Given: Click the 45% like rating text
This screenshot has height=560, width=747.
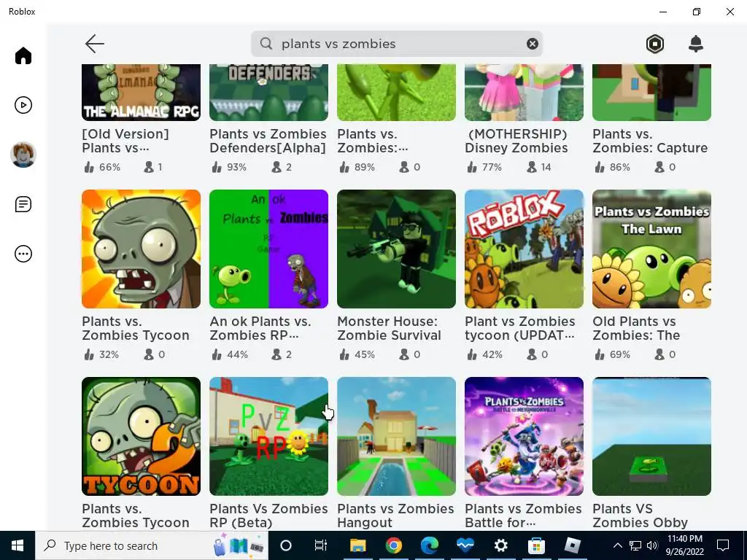Looking at the screenshot, I should coord(365,355).
